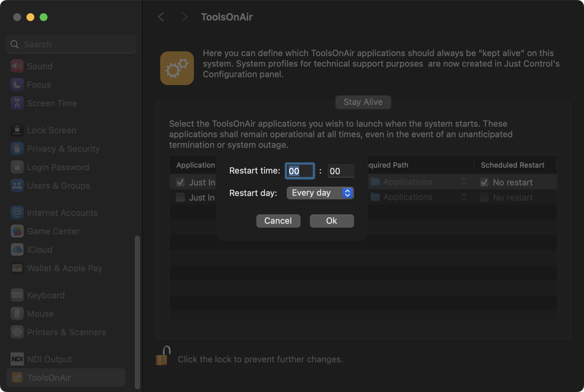Open the Sound settings icon
Viewport: 584px width, 392px height.
(17, 66)
